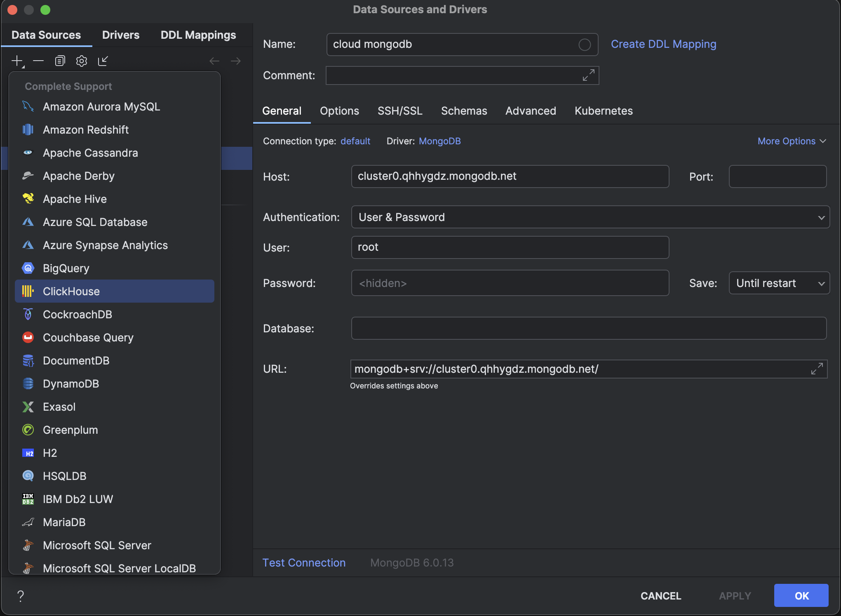Expand More Options menu
The height and width of the screenshot is (616, 841).
[x=792, y=141]
